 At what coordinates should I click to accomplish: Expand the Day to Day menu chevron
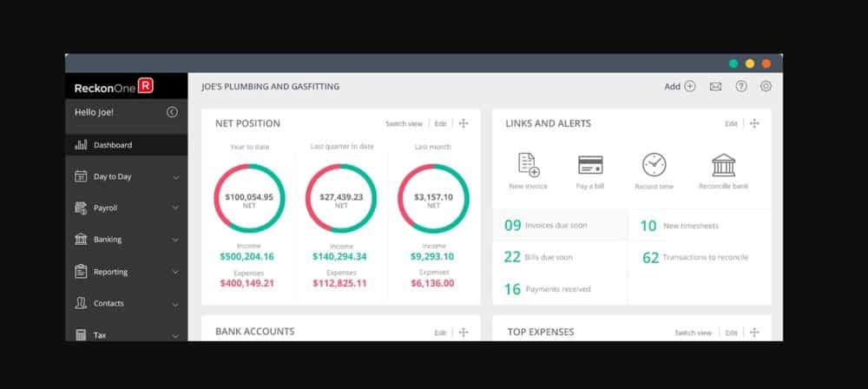176,177
